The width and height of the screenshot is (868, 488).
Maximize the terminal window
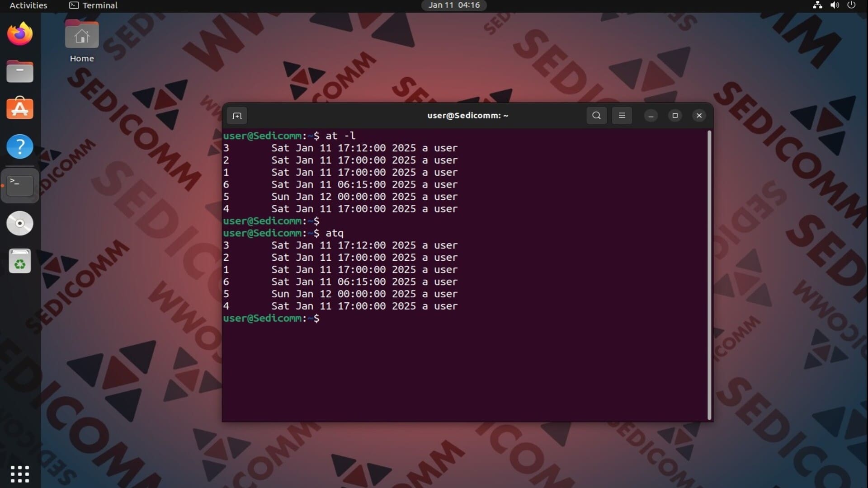[x=675, y=116]
